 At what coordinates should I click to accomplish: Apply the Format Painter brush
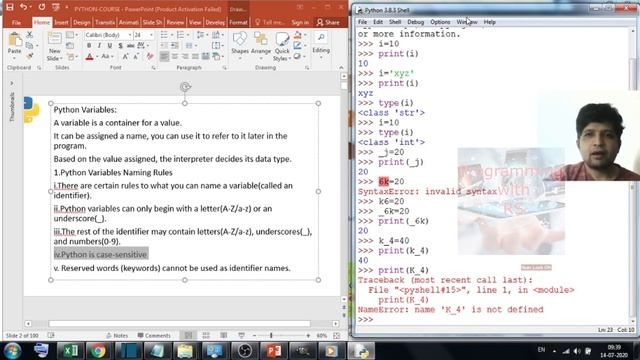tap(29, 56)
